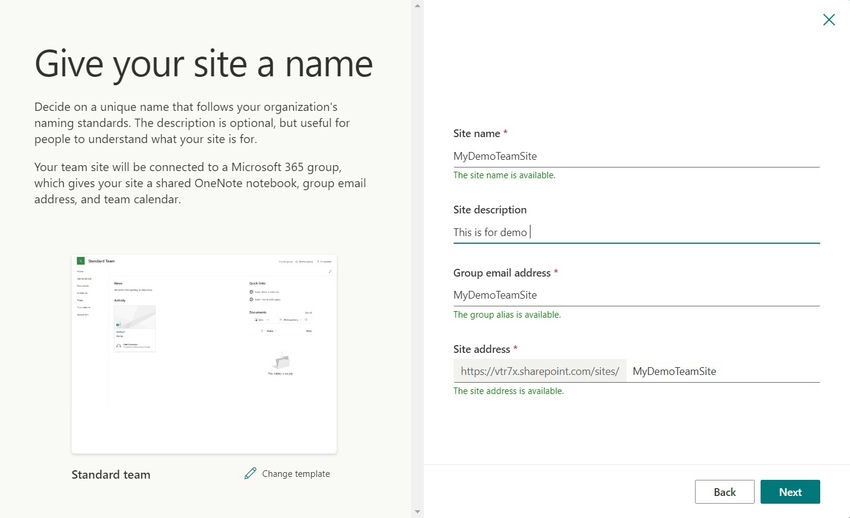This screenshot has width=850, height=518.
Task: Click "The site address is available" message
Action: point(508,391)
